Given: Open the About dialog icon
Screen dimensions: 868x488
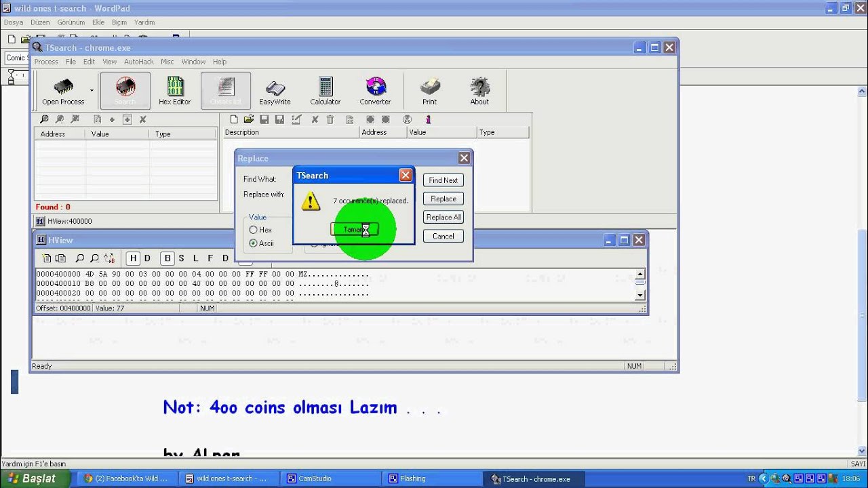Looking at the screenshot, I should 479,91.
